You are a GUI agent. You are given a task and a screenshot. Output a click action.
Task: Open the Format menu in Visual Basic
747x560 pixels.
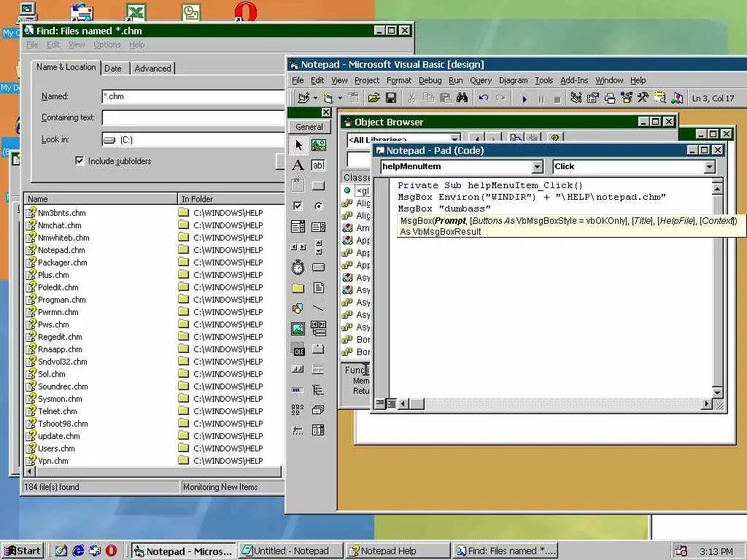tap(399, 80)
